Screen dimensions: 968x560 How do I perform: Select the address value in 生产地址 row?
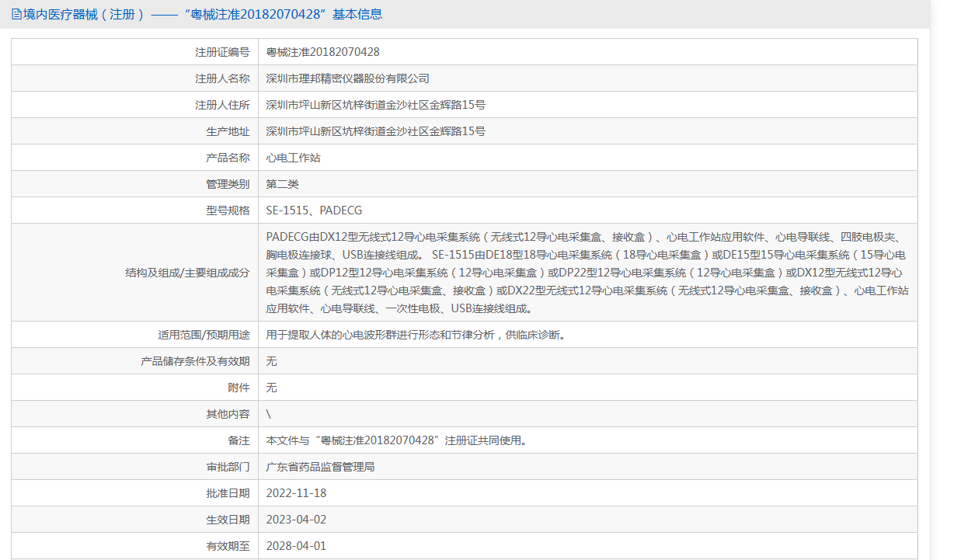(x=375, y=131)
